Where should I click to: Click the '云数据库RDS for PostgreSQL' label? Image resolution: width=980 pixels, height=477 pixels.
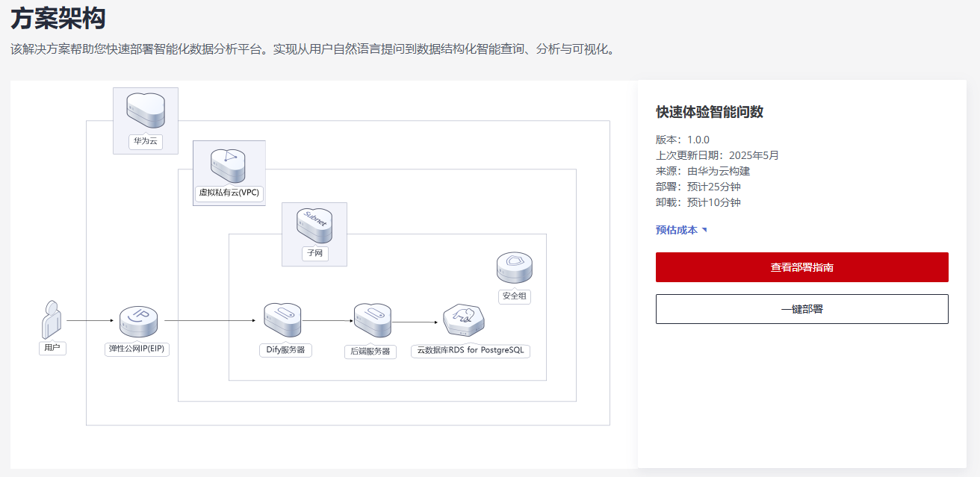coord(471,350)
